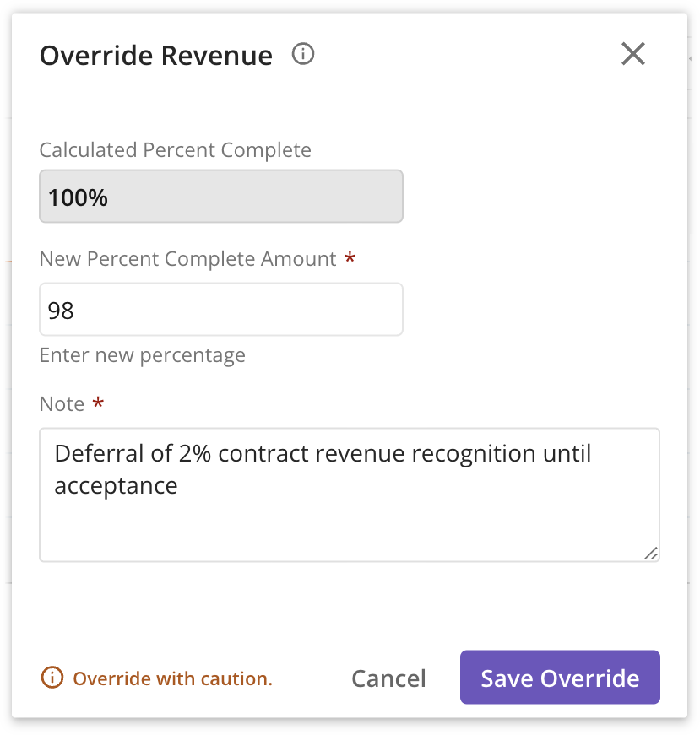
Task: Select the 'Enter new percentage' helper text
Action: 142,355
